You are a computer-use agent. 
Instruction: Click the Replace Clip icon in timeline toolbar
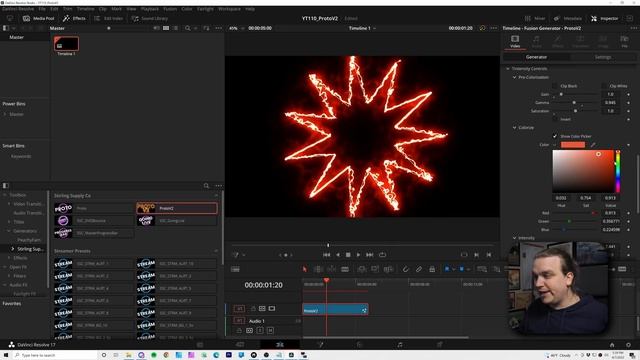point(388,269)
